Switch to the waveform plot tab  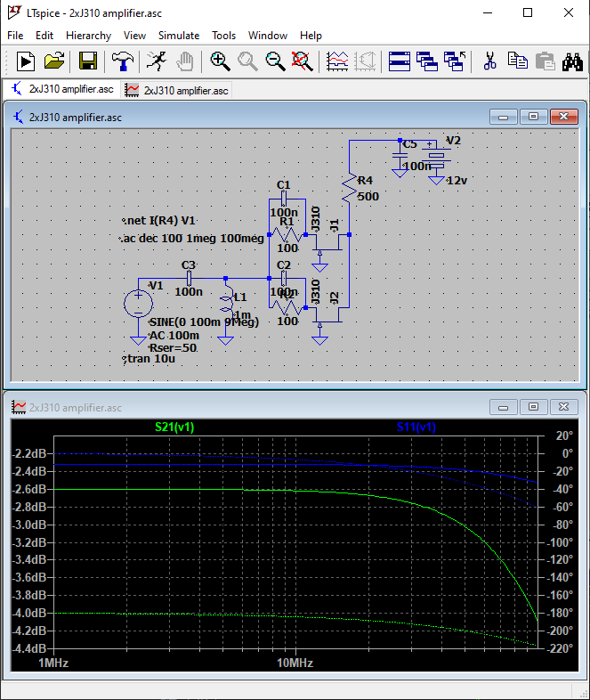click(176, 90)
